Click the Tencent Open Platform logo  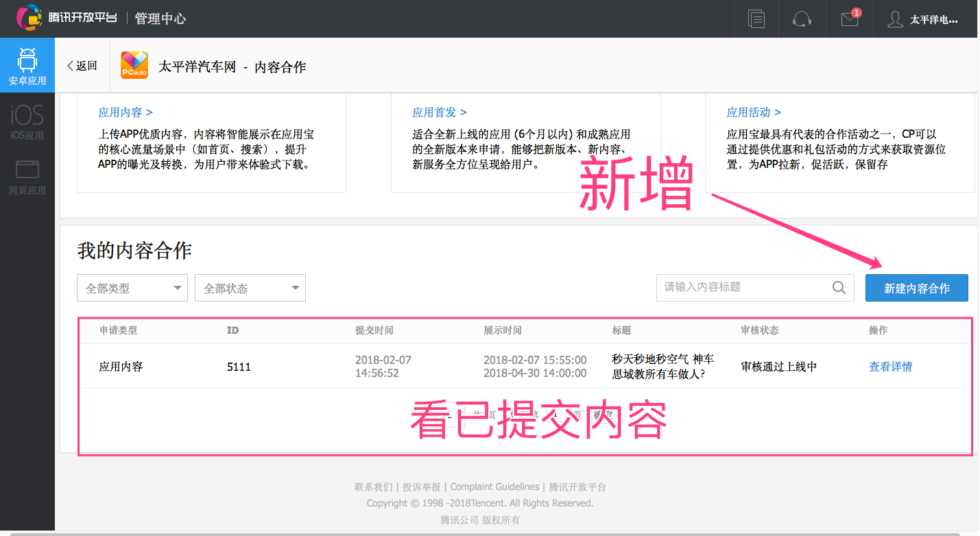click(x=67, y=19)
